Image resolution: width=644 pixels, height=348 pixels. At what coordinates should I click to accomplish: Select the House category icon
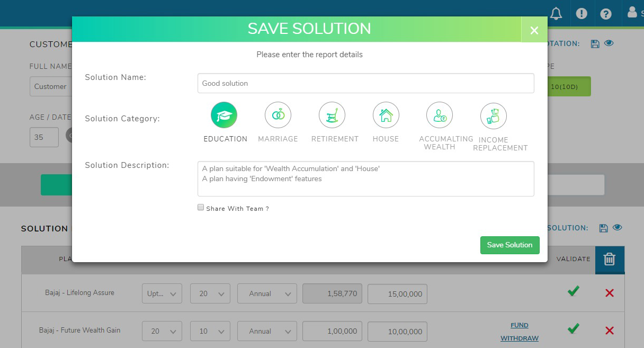(386, 115)
